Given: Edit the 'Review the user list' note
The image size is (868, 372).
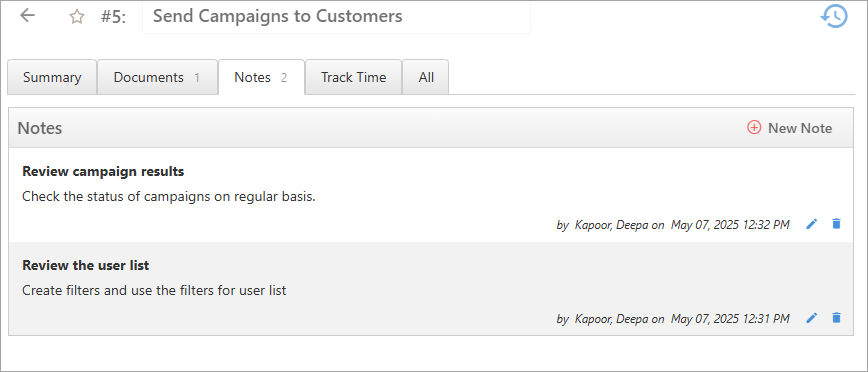Looking at the screenshot, I should [x=811, y=318].
